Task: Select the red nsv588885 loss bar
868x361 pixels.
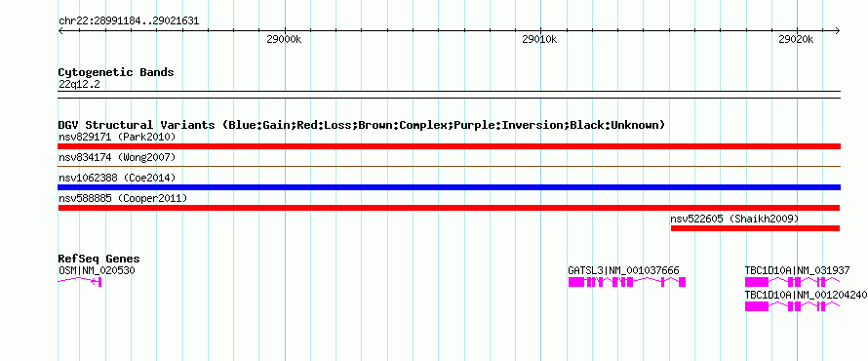Action: [449, 208]
